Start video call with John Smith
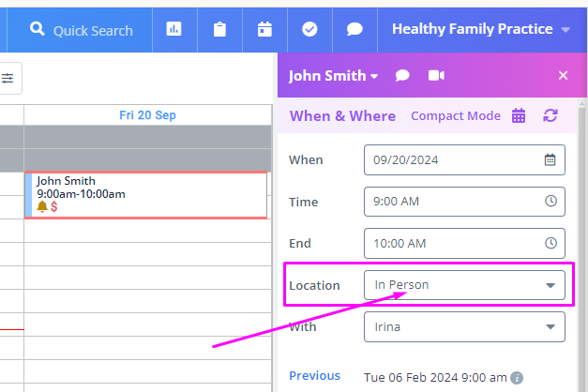Screen dimensions: 588x392 pos(436,76)
